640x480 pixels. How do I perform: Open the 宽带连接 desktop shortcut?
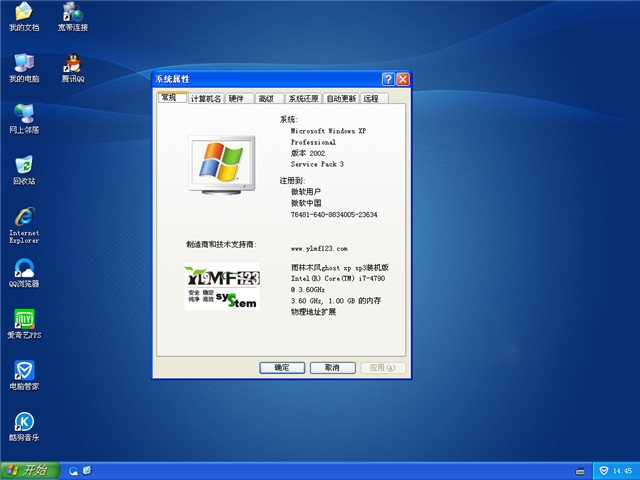tap(73, 17)
